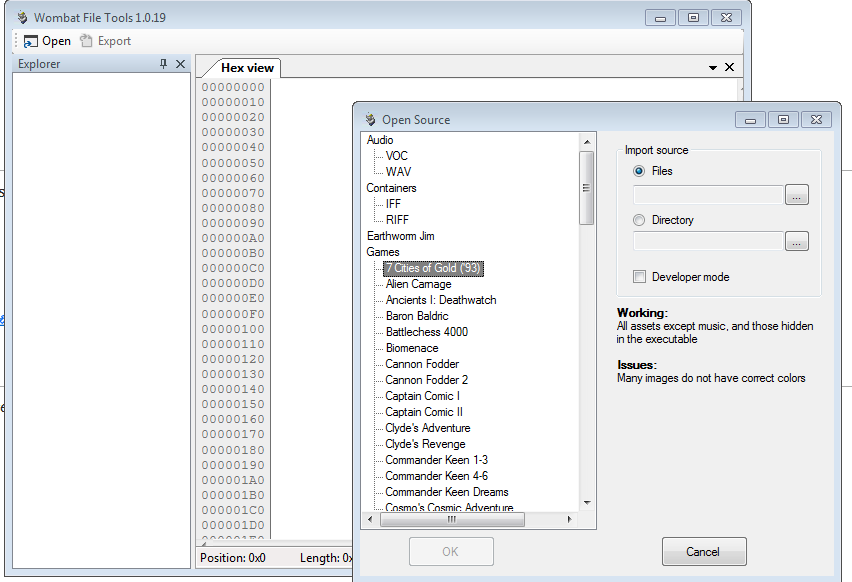This screenshot has width=852, height=582.
Task: Close the Explorer panel
Action: [180, 64]
